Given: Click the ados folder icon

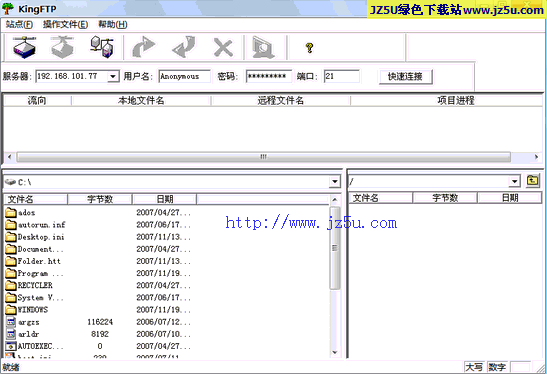Looking at the screenshot, I should pyautogui.click(x=11, y=212).
